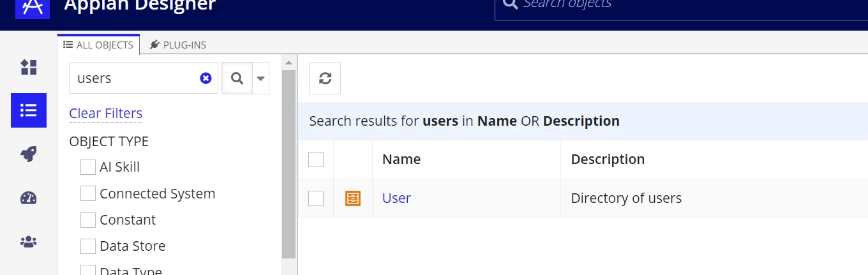Viewport: 868px width, 275px height.
Task: Open the monitoring gauge sidebar icon
Action: (x=29, y=198)
